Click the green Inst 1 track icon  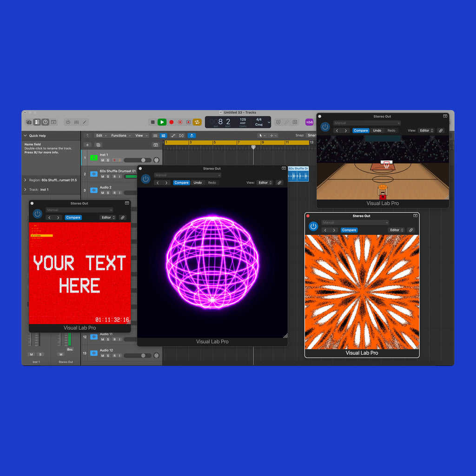(x=94, y=158)
